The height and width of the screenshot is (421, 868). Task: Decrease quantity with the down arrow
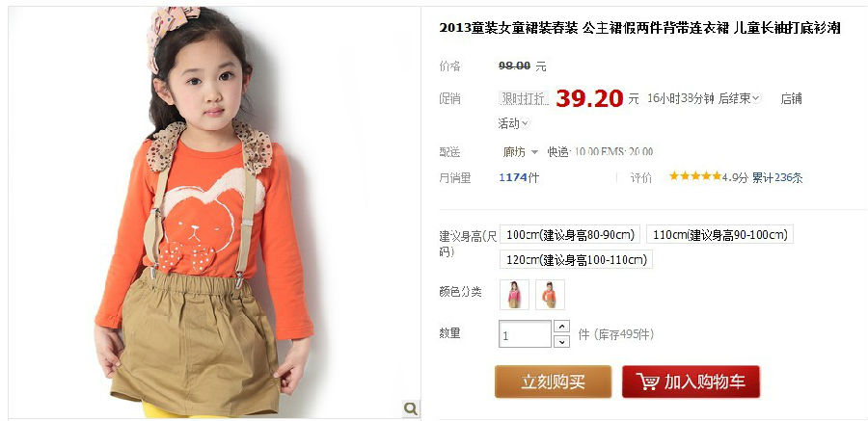coord(562,341)
